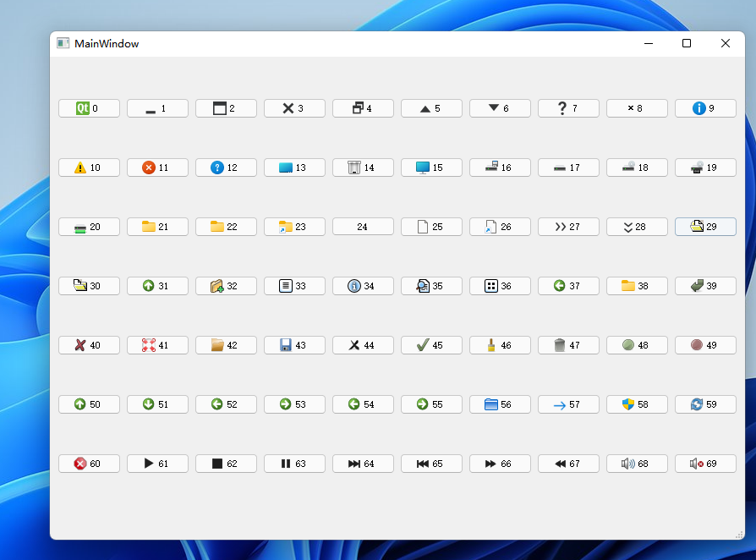The width and height of the screenshot is (756, 560).
Task: Click the open folder icon button 21
Action: coord(157,226)
